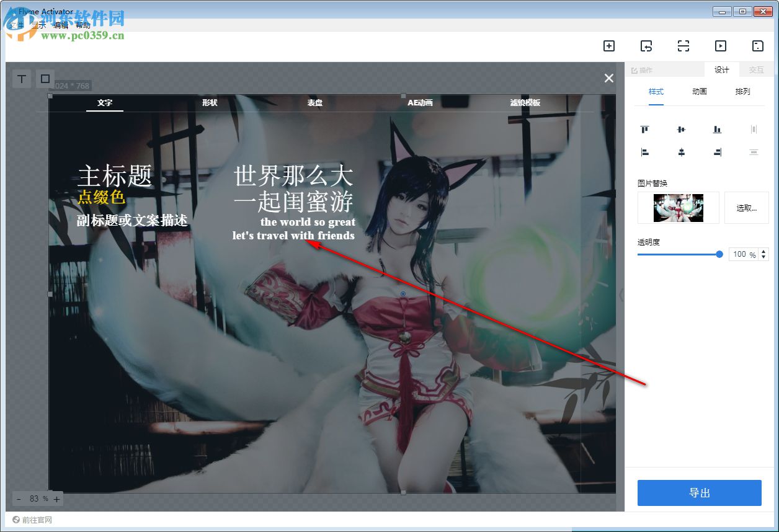Open the 表盘 category tab

click(x=314, y=102)
